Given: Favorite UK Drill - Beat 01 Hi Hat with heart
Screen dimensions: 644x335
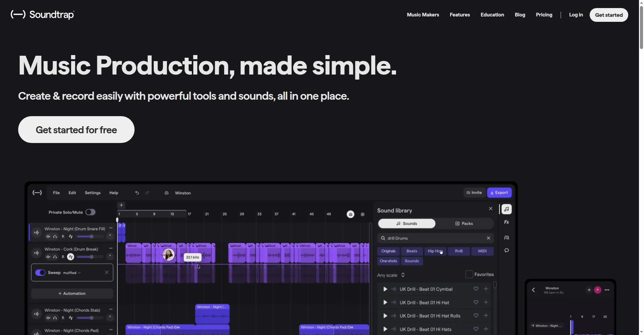Looking at the screenshot, I should [x=476, y=302].
